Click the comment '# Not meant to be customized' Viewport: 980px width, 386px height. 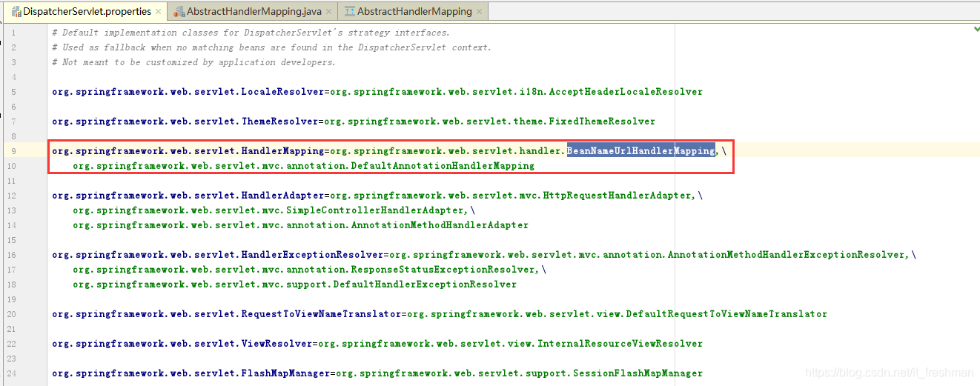pyautogui.click(x=193, y=62)
